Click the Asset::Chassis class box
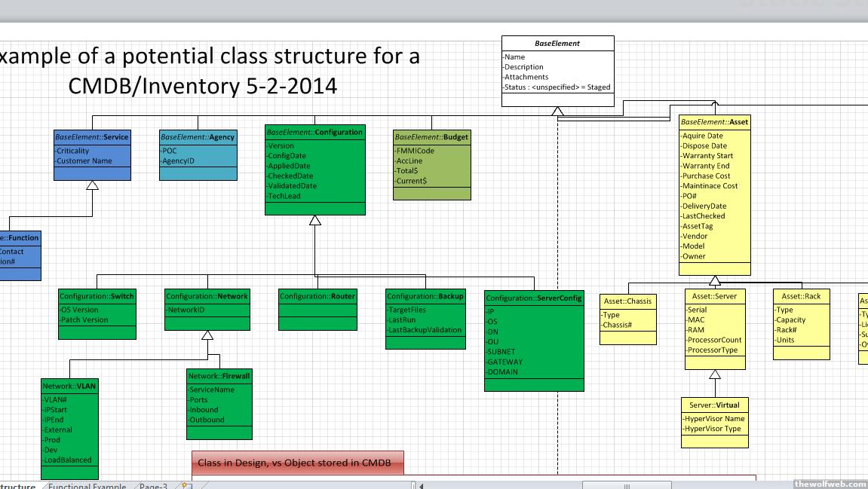The image size is (868, 489). [627, 319]
